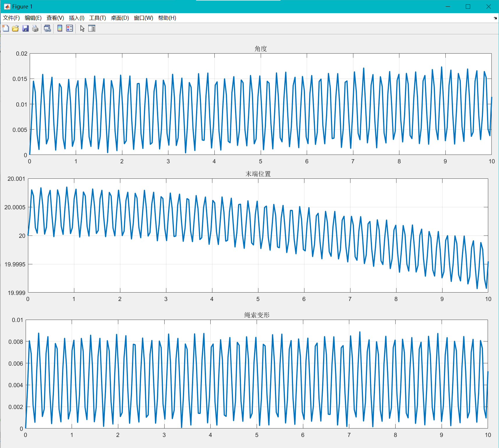Click the 0.004 y-axis label of the bottom plot

[16, 385]
